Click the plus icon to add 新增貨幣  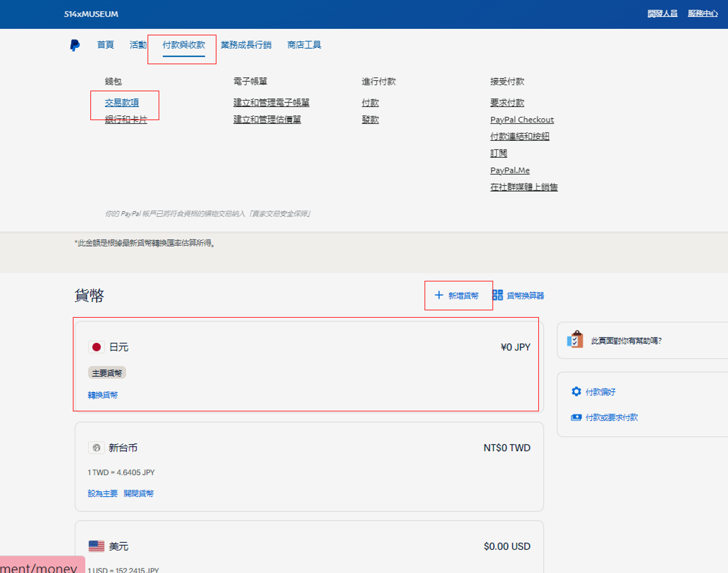pos(439,296)
